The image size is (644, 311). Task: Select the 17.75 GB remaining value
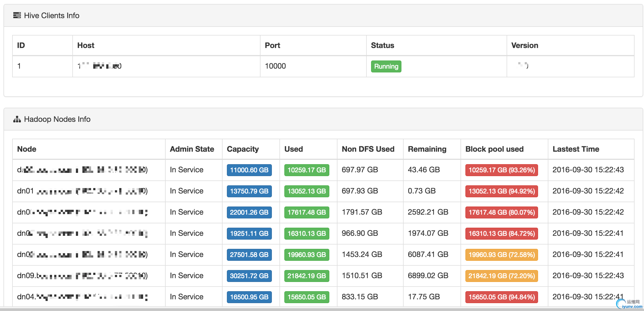click(424, 297)
